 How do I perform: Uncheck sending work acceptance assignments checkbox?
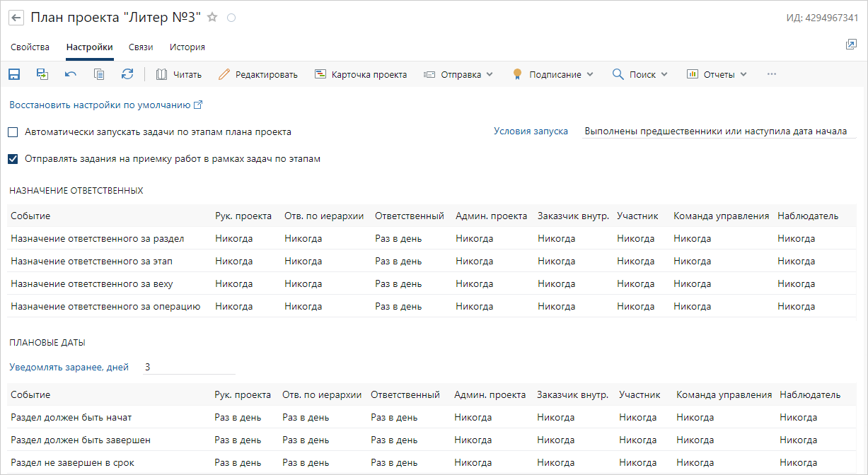pyautogui.click(x=13, y=159)
